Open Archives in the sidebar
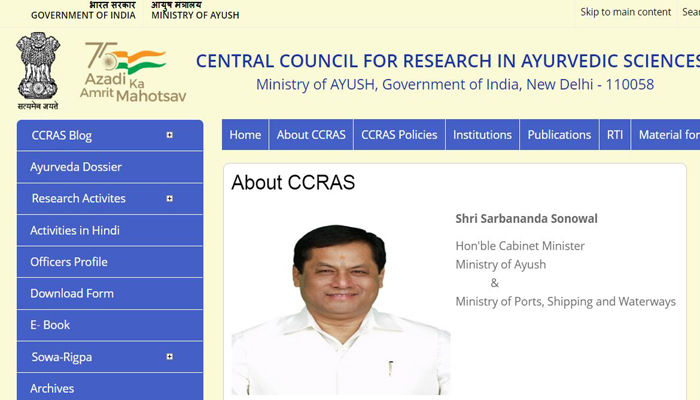 click(110, 387)
